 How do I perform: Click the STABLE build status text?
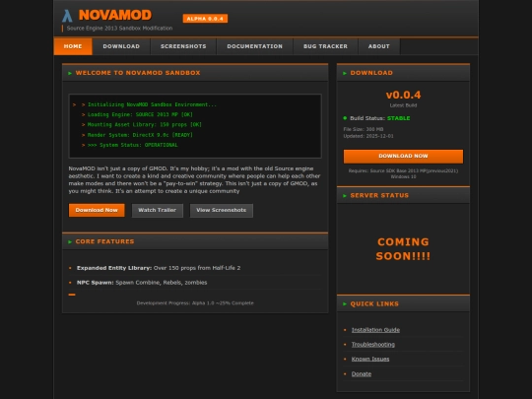click(x=398, y=118)
